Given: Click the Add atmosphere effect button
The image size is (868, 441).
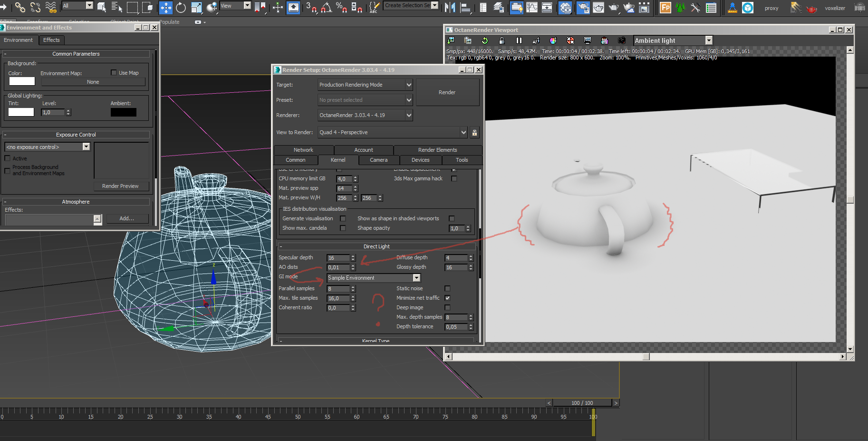Looking at the screenshot, I should pos(127,218).
